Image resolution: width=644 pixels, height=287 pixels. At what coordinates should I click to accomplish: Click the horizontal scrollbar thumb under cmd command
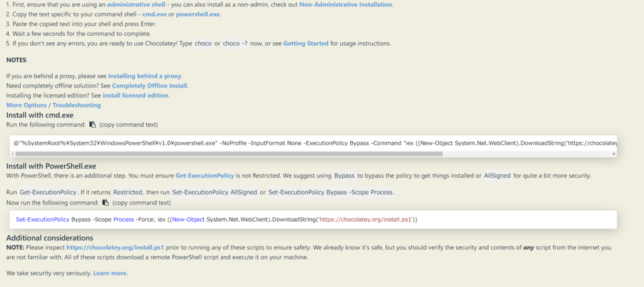pos(230,154)
